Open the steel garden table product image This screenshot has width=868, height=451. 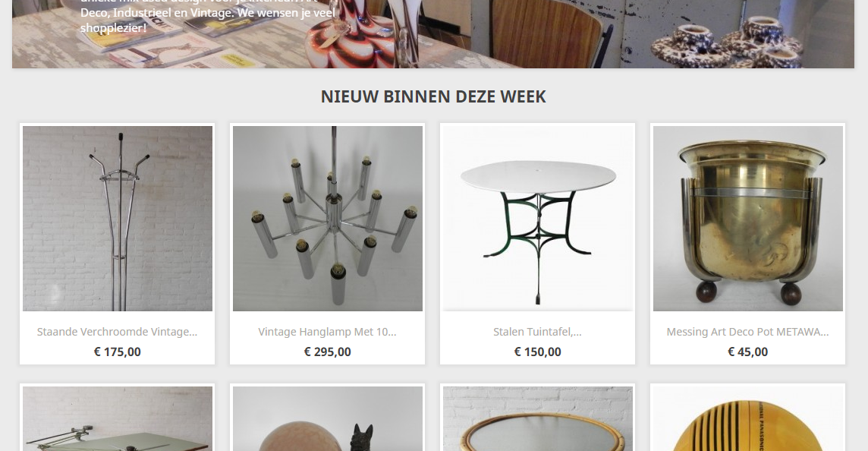coord(537,219)
